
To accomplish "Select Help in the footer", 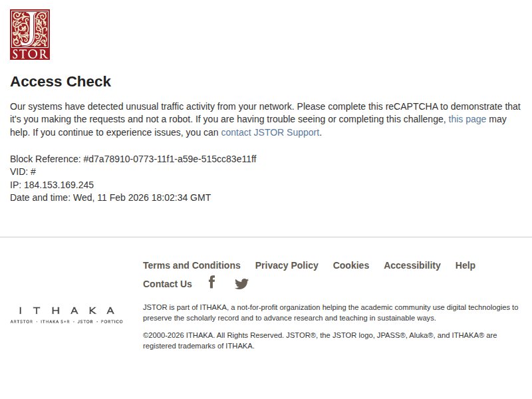I will pyautogui.click(x=465, y=265).
